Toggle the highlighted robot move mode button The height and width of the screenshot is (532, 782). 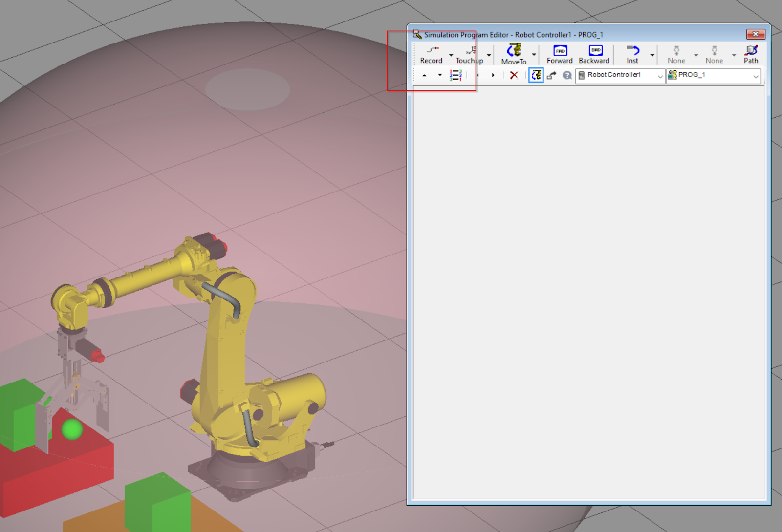(x=536, y=75)
